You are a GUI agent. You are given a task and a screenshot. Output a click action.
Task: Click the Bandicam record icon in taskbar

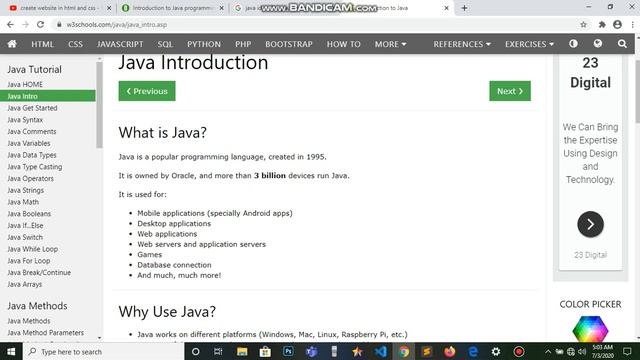519,351
